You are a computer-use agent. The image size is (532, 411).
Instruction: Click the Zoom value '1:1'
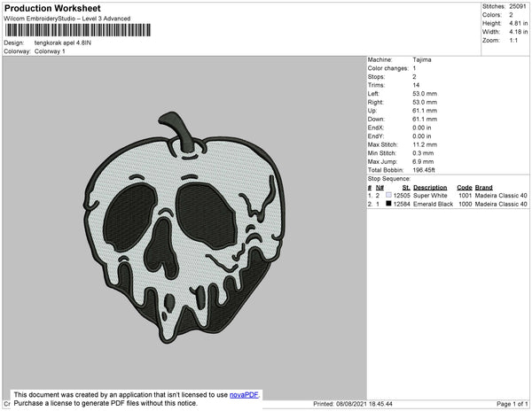point(513,41)
